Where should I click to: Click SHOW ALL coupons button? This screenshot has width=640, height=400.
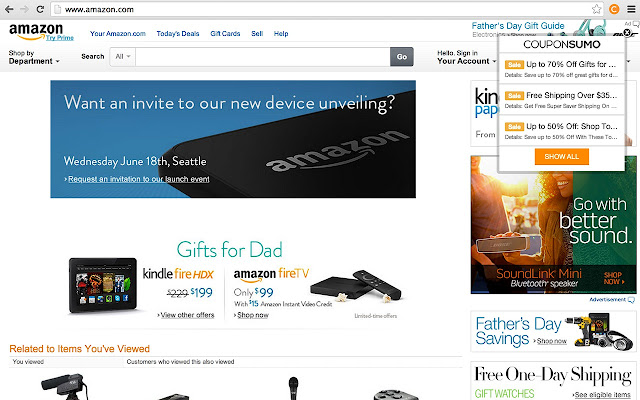pyautogui.click(x=562, y=157)
